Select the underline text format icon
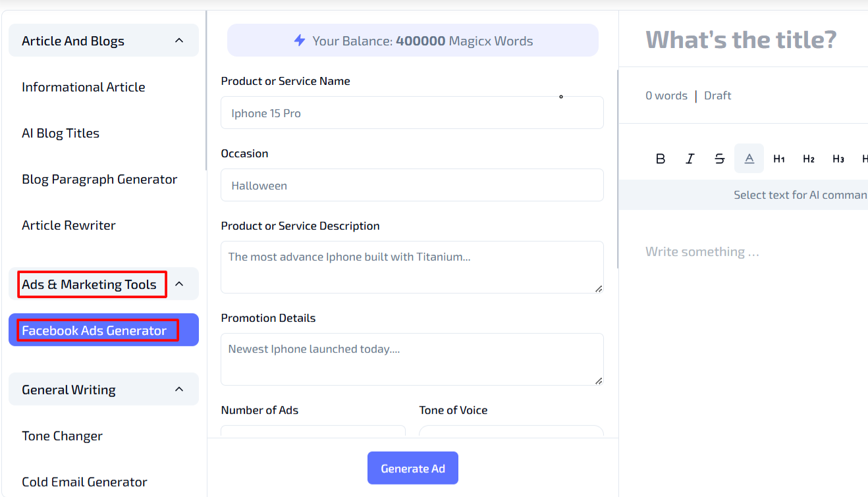Viewport: 868px width, 497px height. (749, 159)
